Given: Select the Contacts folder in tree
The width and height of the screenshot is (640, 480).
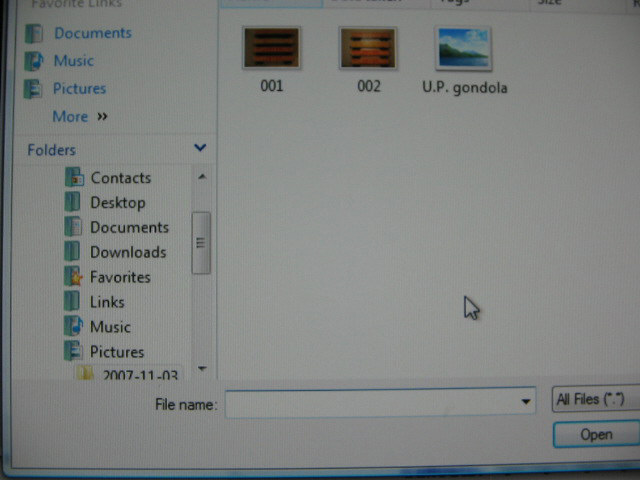Looking at the screenshot, I should 120,178.
